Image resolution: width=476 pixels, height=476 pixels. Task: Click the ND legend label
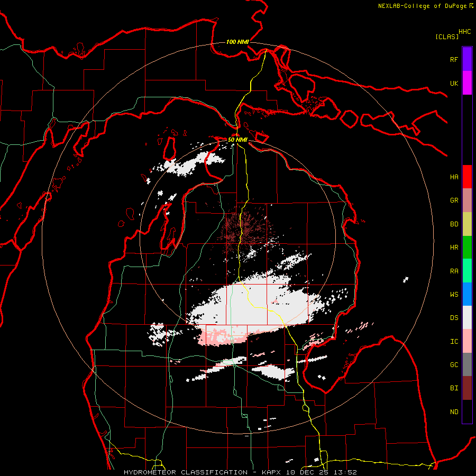tap(454, 412)
